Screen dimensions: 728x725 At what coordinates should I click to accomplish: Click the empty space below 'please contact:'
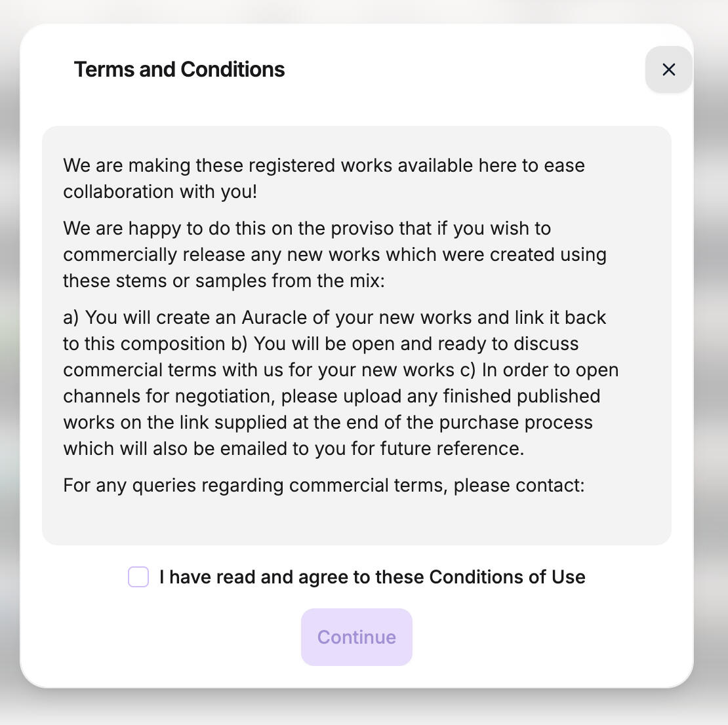pos(357,520)
